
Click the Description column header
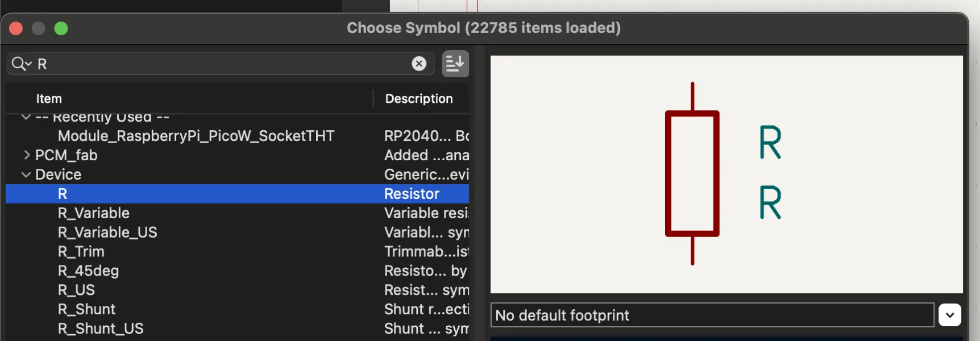419,99
